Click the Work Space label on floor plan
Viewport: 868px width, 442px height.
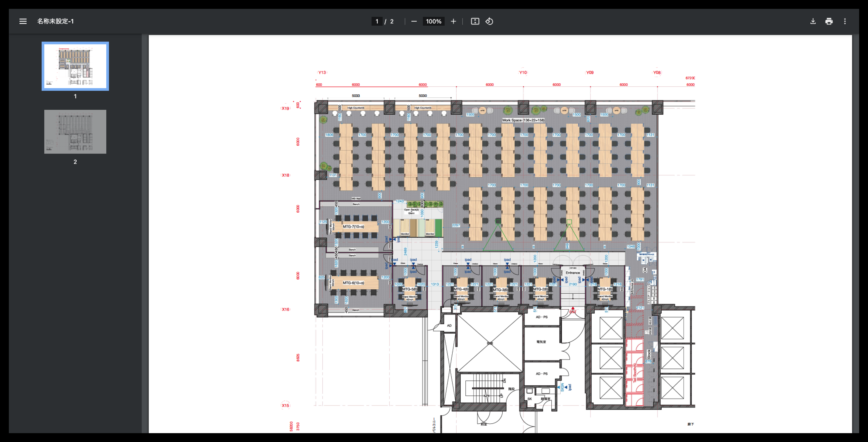point(523,120)
